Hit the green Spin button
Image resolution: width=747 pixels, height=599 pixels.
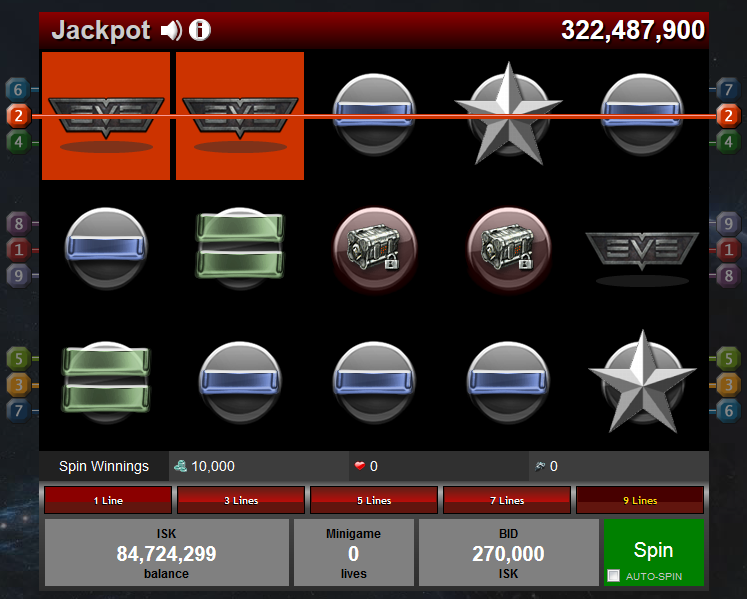pyautogui.click(x=654, y=549)
